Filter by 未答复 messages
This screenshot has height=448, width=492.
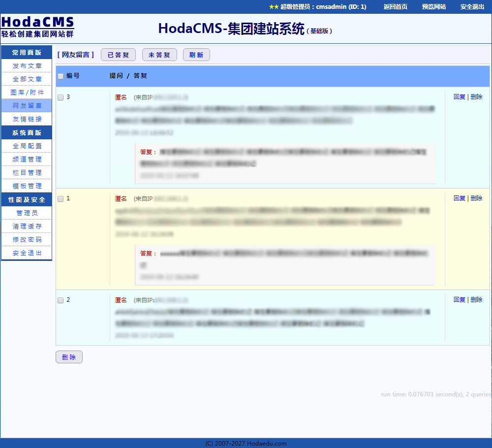click(x=159, y=55)
